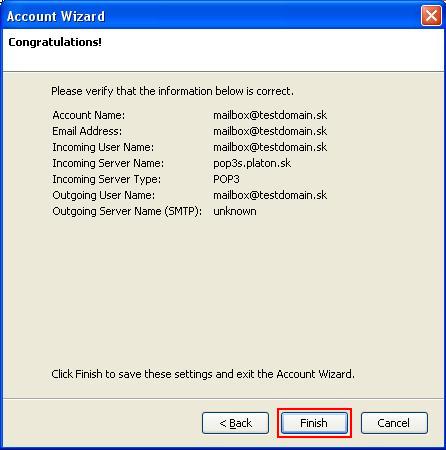Click the Finish button to save settings
This screenshot has height=450, width=446.
pos(314,423)
